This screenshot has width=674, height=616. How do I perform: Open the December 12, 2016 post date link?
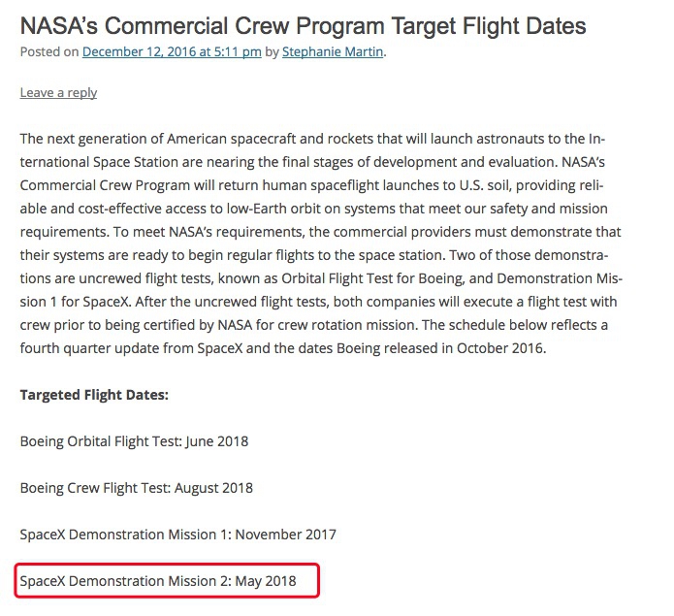[172, 52]
